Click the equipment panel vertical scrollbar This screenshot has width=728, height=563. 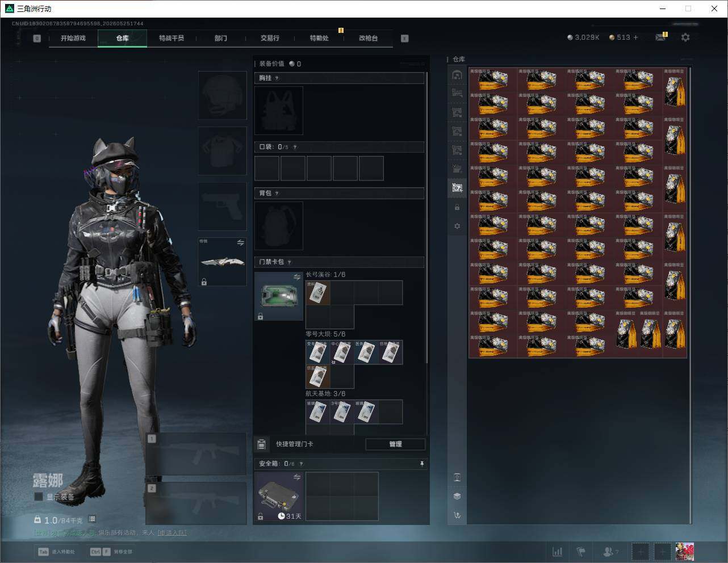(427, 217)
